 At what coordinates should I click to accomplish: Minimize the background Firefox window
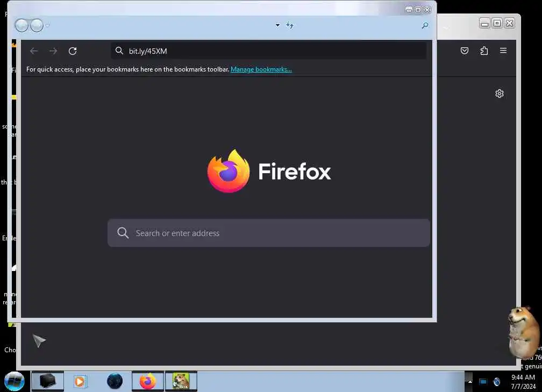[484, 23]
